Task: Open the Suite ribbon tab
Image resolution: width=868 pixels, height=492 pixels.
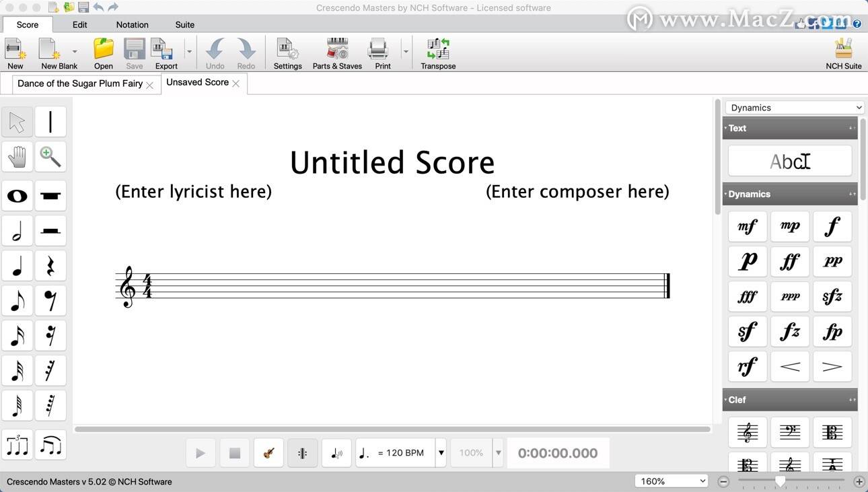Action: (x=185, y=24)
